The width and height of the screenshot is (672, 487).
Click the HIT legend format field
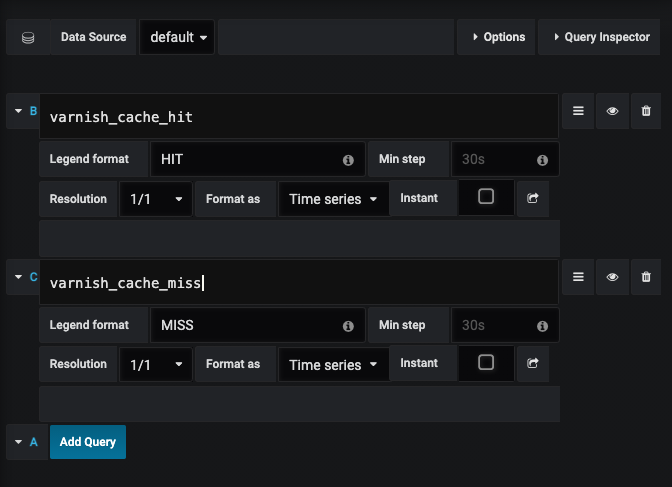[x=258, y=159]
